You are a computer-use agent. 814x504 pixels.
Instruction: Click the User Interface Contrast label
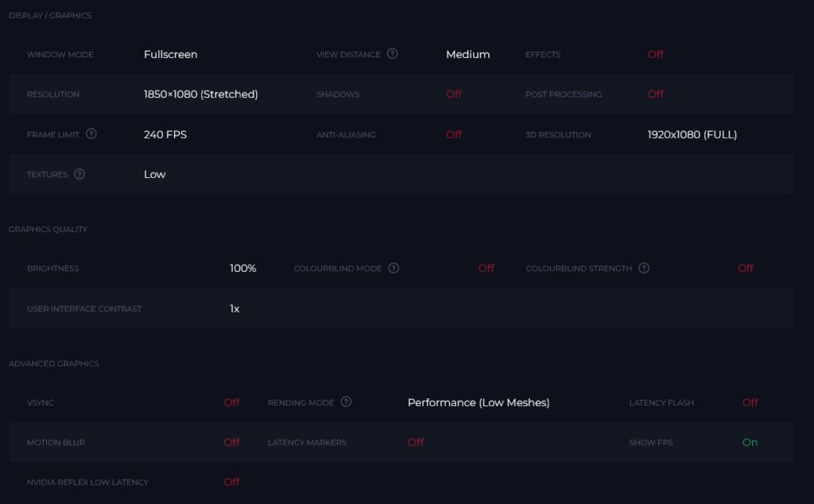[x=84, y=308]
